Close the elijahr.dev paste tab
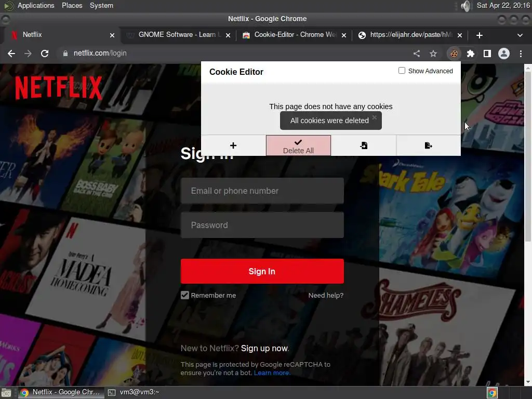 [x=459, y=35]
